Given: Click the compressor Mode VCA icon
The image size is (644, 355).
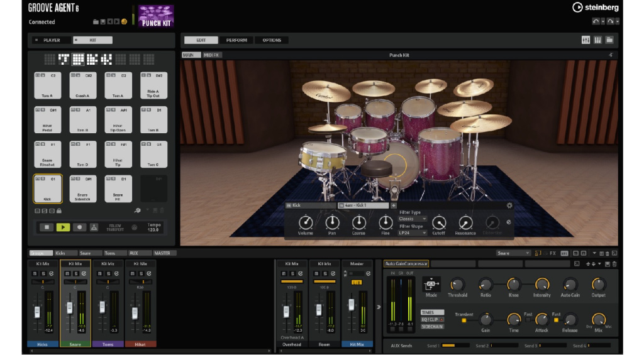Looking at the screenshot, I should pos(431,283).
